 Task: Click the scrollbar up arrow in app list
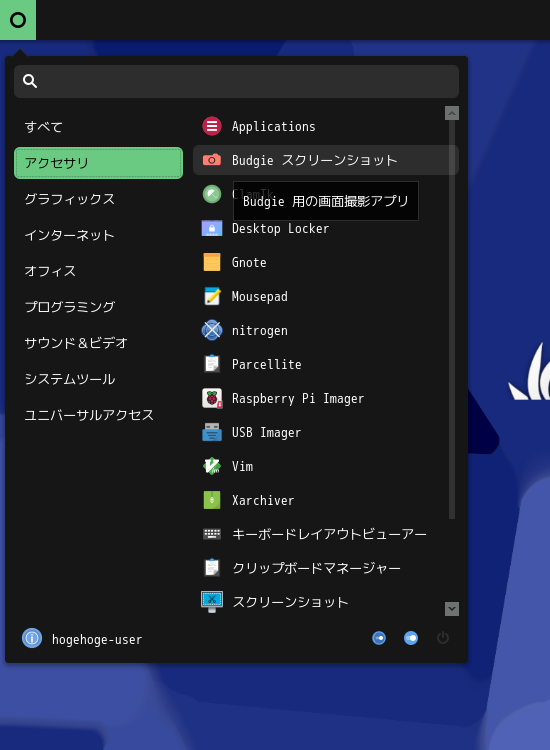tap(452, 113)
